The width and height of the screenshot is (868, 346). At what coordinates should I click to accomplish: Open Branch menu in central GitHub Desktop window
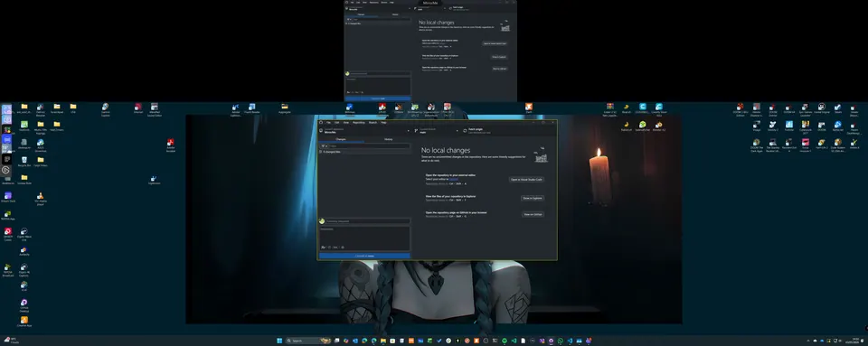tap(373, 122)
